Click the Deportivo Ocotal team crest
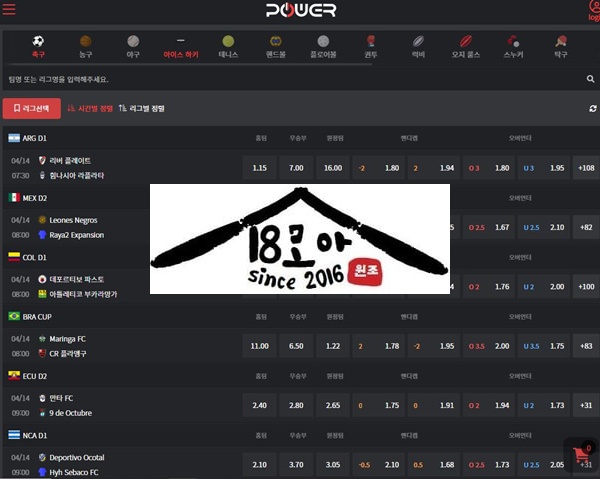Viewport: 600px width, 479px height. (x=42, y=457)
